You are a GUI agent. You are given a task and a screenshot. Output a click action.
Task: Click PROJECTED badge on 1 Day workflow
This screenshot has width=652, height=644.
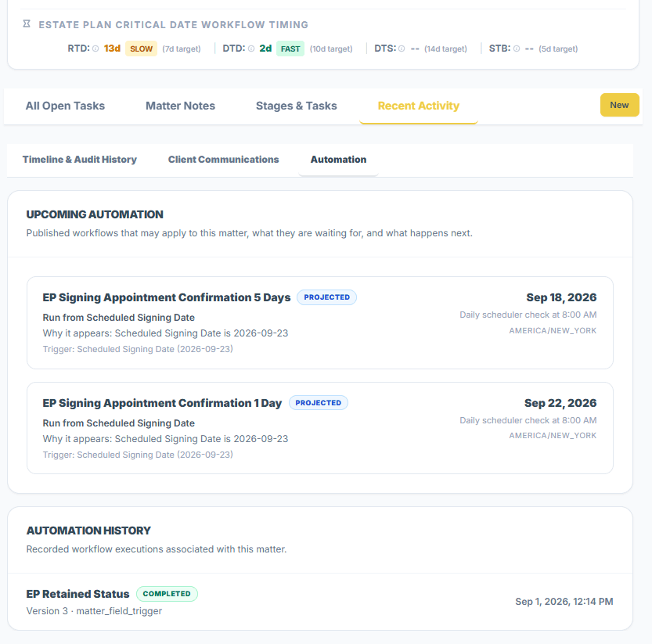(318, 403)
